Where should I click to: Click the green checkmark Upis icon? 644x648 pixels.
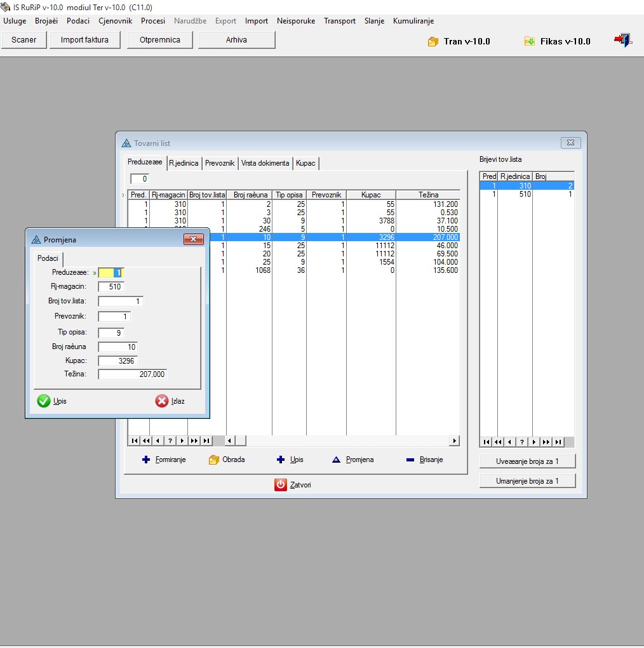tap(44, 401)
